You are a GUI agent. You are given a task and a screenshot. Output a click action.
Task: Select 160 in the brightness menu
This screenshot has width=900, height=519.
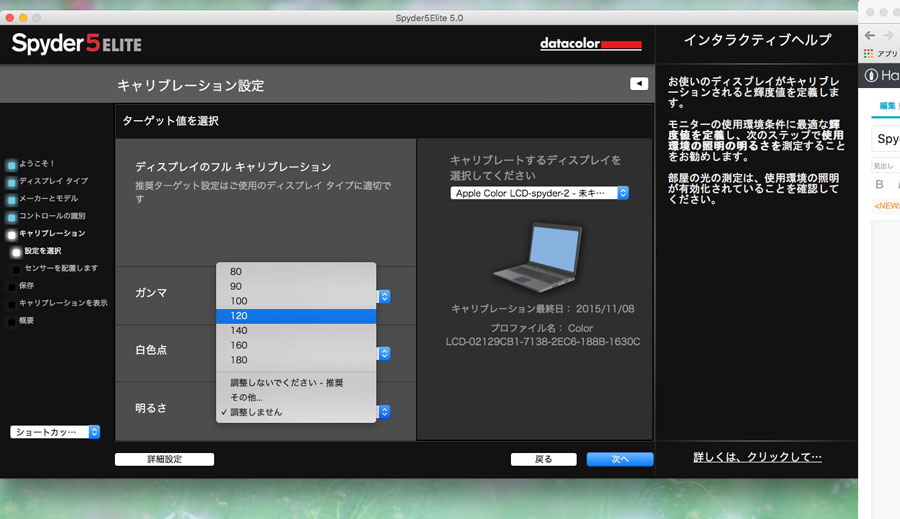(x=296, y=346)
